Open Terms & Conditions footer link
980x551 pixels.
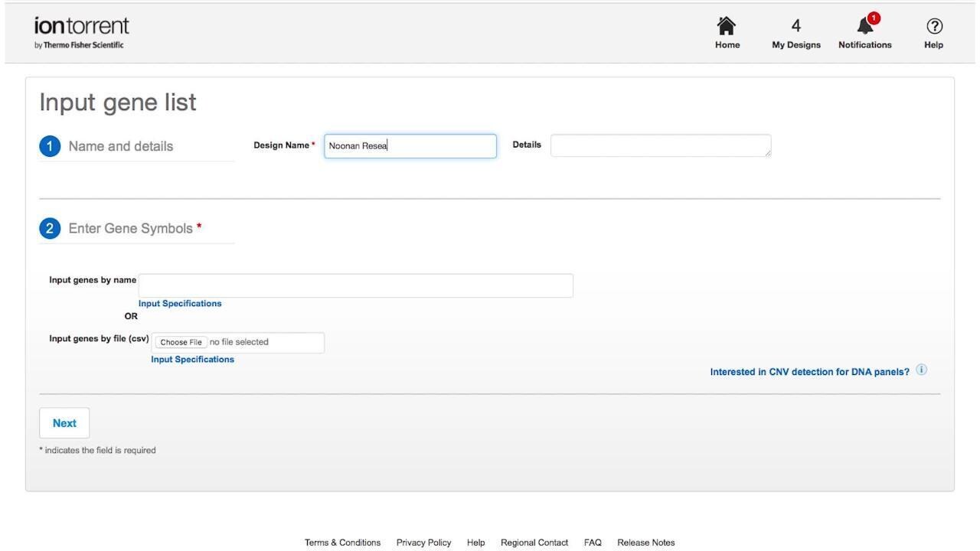coord(342,543)
